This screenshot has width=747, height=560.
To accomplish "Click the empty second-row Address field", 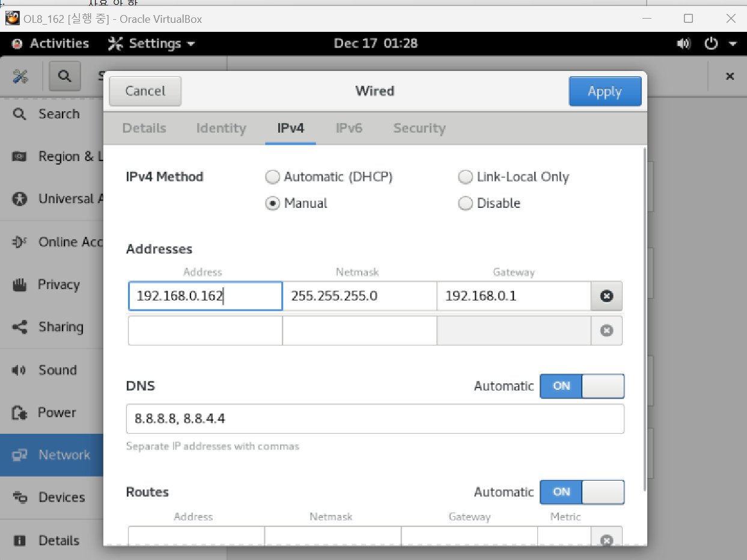I will [x=206, y=330].
